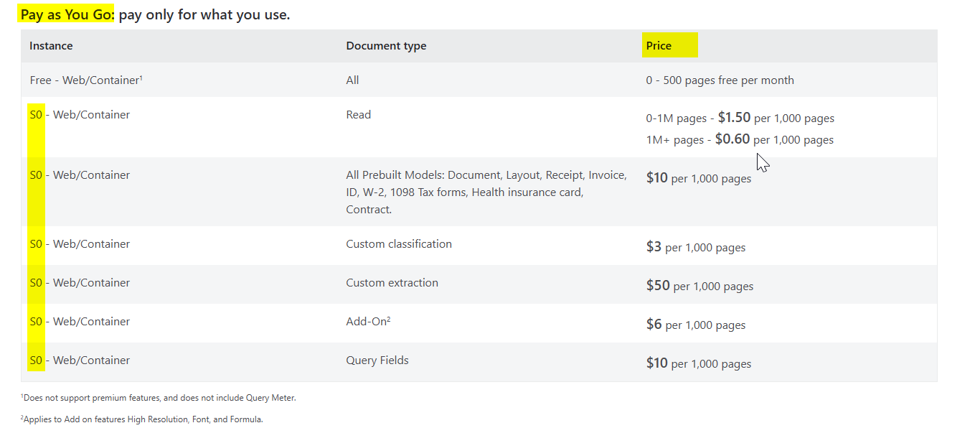Click the $0.60 per 1,000 pages price
Screen dimensions: 980x428
[x=775, y=139]
